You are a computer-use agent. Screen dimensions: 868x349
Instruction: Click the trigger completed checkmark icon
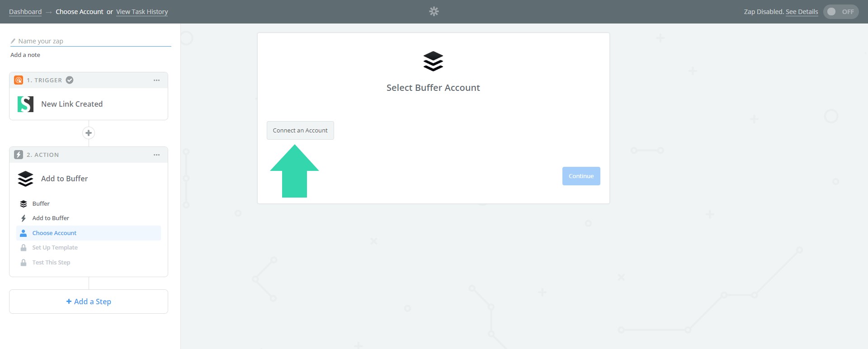coord(70,80)
